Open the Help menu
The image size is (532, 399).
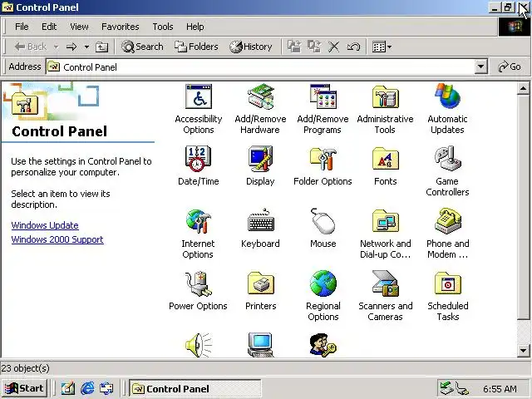[x=195, y=27]
